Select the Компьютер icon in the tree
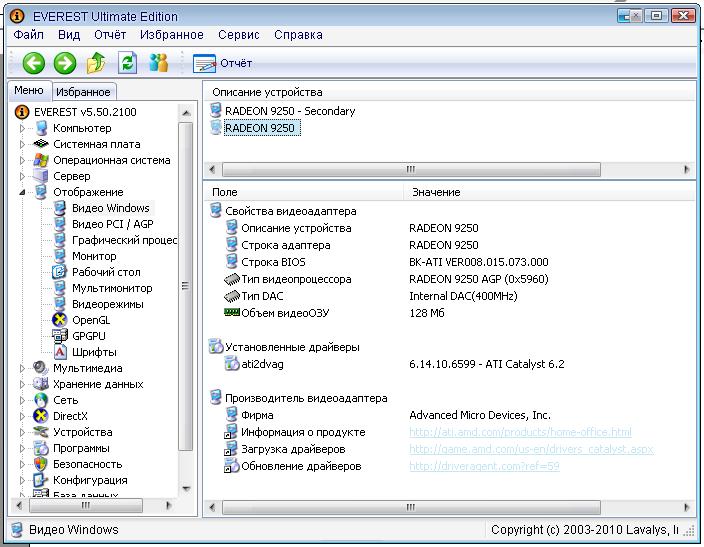The image size is (704, 547). pyautogui.click(x=41, y=128)
